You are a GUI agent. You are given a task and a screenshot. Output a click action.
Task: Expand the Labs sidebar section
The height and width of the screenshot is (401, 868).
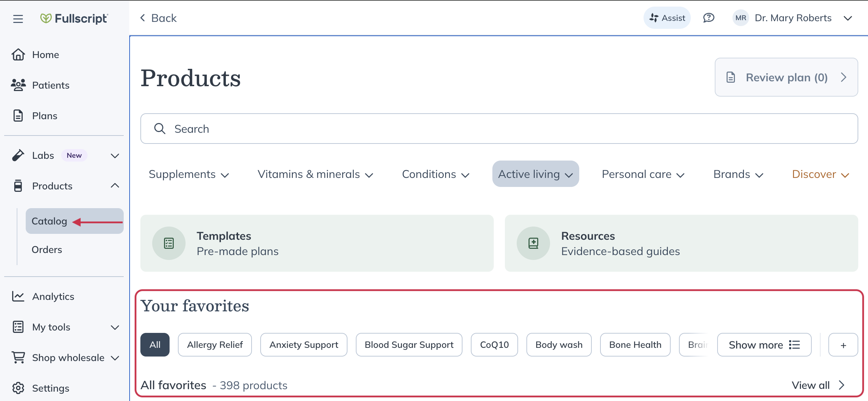(x=115, y=155)
